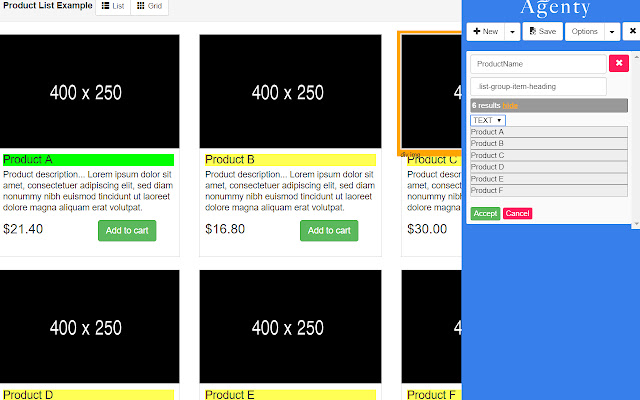This screenshot has height=400, width=640.
Task: Switch to List view
Action: tap(113, 6)
